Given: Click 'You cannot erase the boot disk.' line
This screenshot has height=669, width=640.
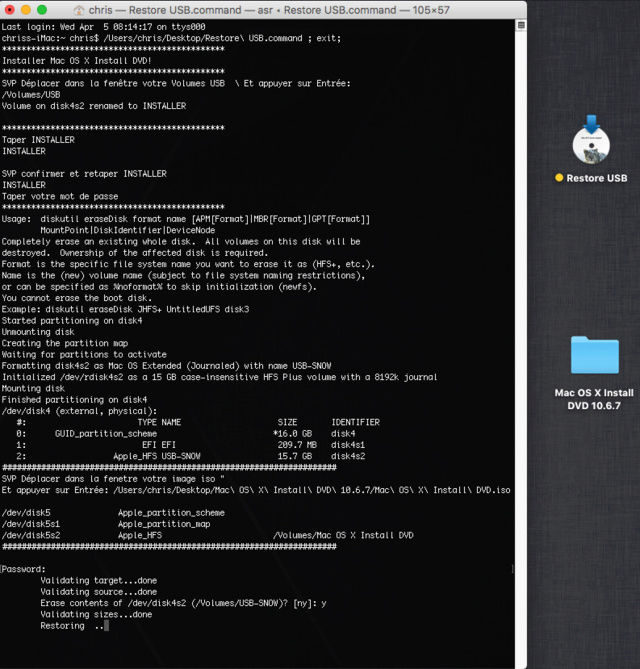Looking at the screenshot, I should click(77, 298).
